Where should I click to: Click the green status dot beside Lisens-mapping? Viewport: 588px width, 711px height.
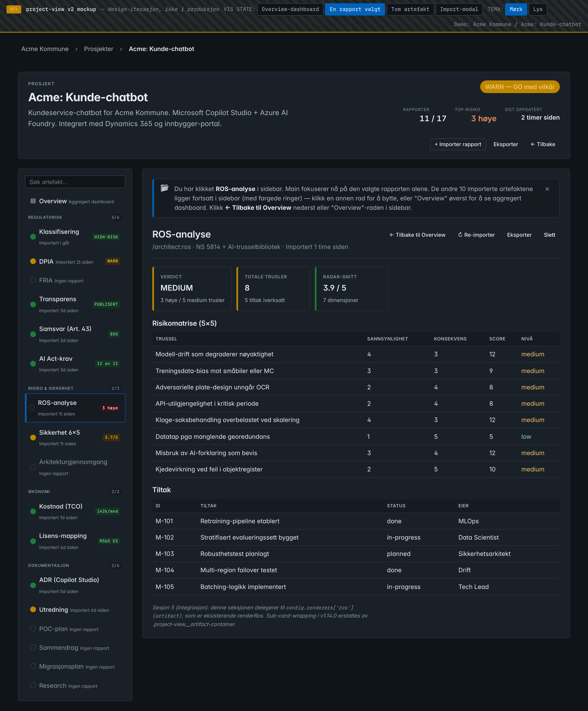tap(33, 541)
